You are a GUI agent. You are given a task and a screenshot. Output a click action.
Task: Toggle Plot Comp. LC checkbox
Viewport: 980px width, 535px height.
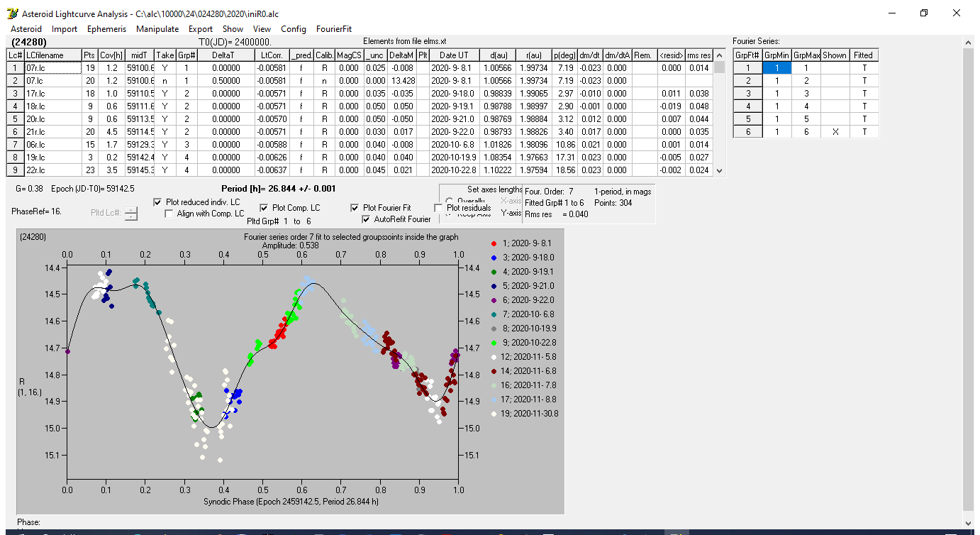pyautogui.click(x=264, y=208)
